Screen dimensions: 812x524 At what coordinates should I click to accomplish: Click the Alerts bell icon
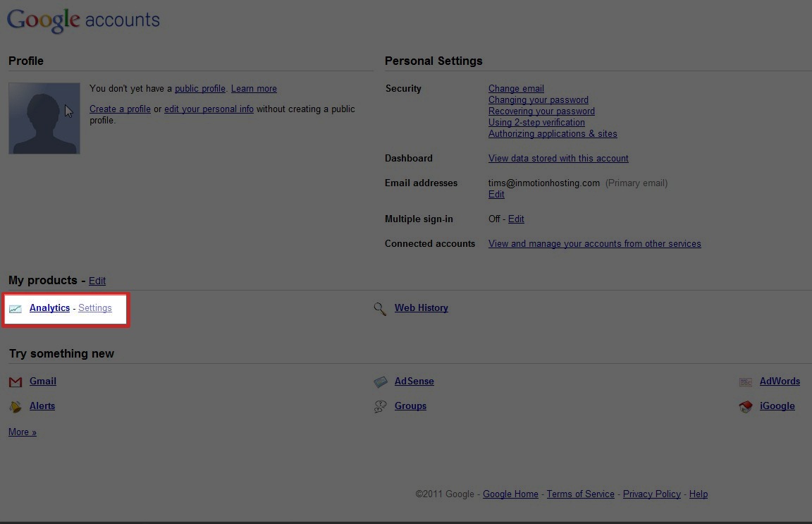click(16, 407)
